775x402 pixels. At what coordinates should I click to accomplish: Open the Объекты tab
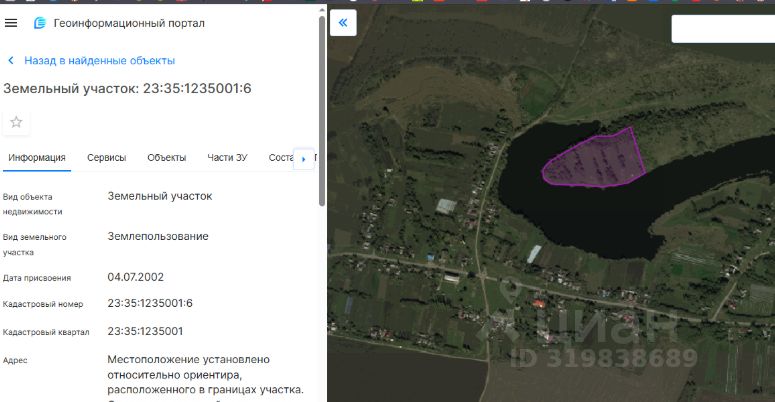point(167,158)
